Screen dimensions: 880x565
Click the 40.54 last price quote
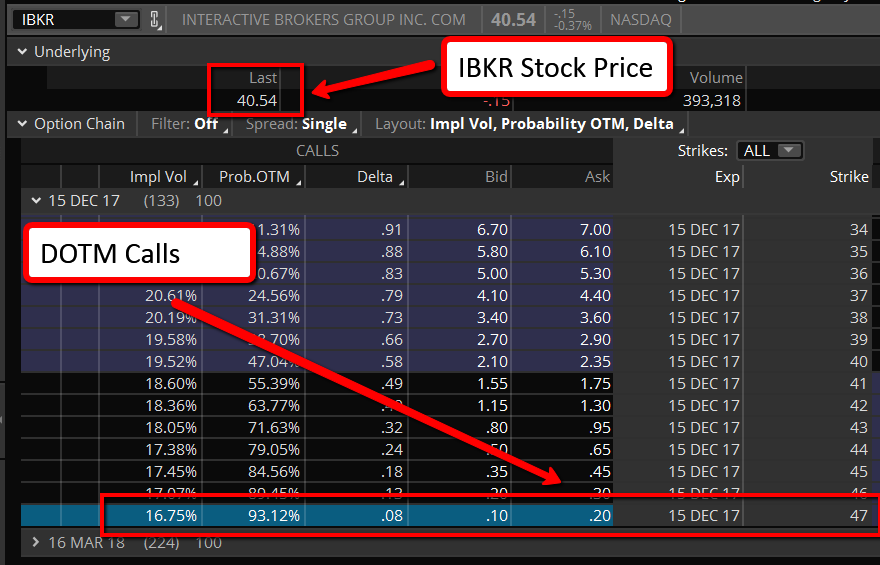(x=256, y=100)
